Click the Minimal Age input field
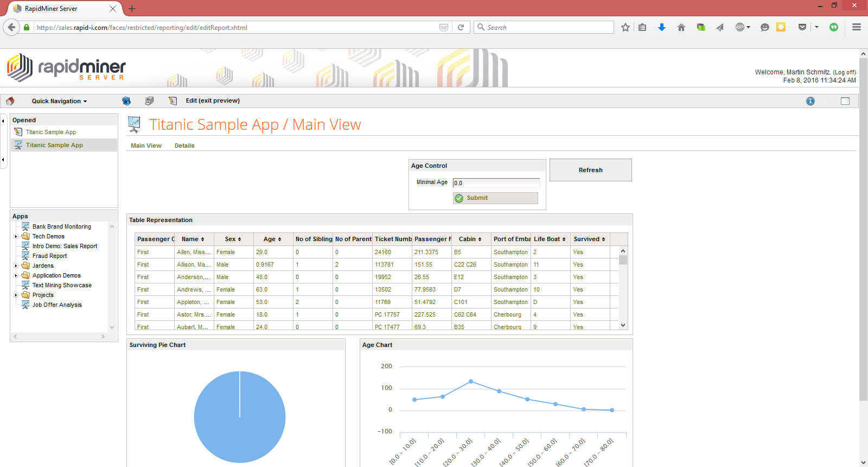Image resolution: width=868 pixels, height=467 pixels. 496,183
